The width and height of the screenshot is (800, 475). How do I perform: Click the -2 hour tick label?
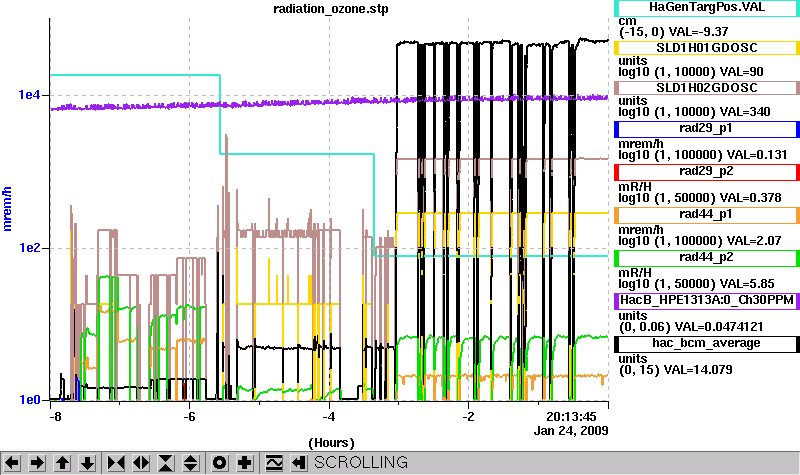tap(468, 417)
